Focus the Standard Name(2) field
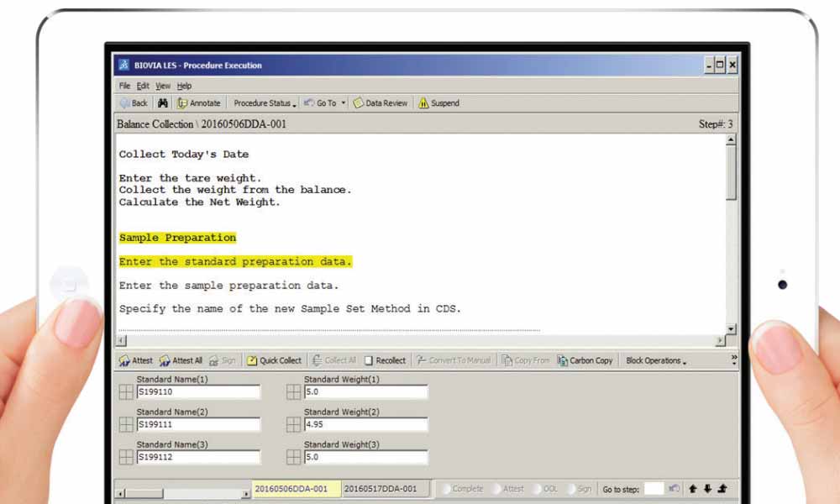 [198, 425]
